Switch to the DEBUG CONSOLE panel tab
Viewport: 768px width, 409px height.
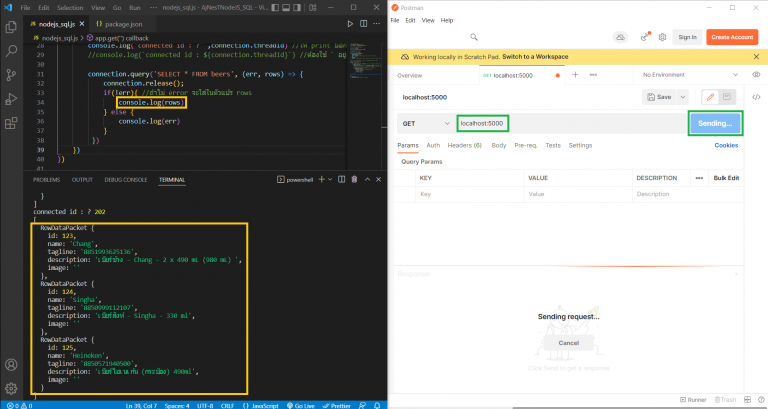125,180
